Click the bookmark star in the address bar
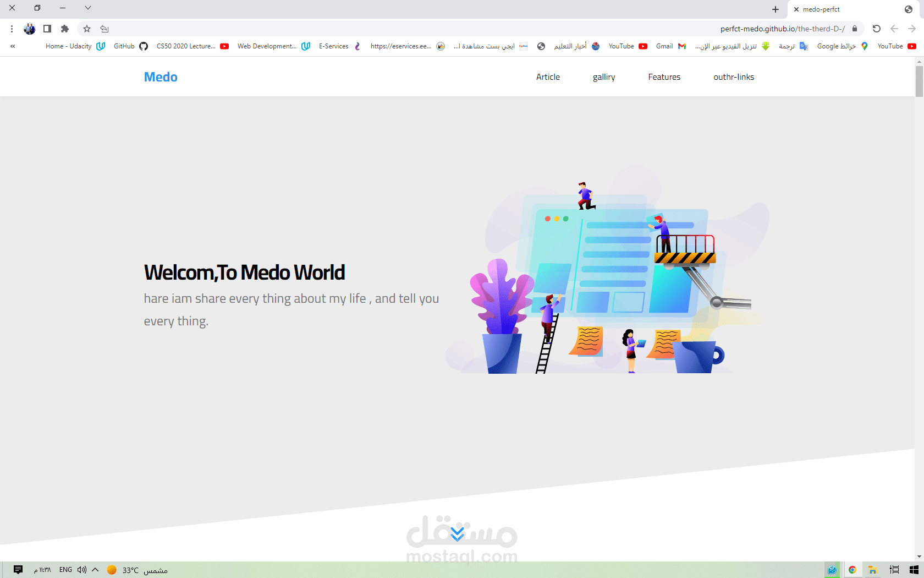The width and height of the screenshot is (924, 578). tap(86, 29)
